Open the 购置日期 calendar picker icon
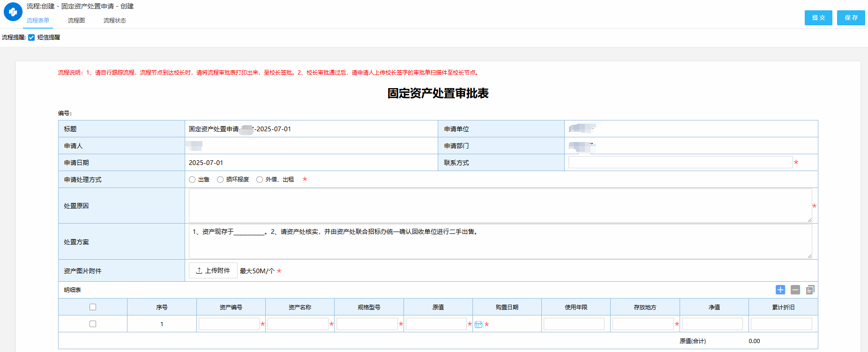Screen dimensions: 868x352 coord(479,324)
